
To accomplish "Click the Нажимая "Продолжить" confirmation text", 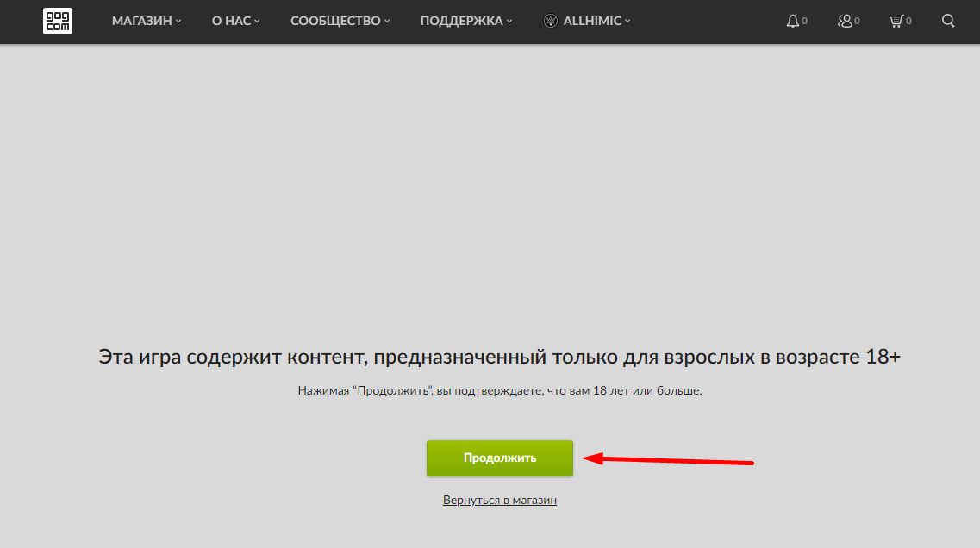I will point(499,390).
